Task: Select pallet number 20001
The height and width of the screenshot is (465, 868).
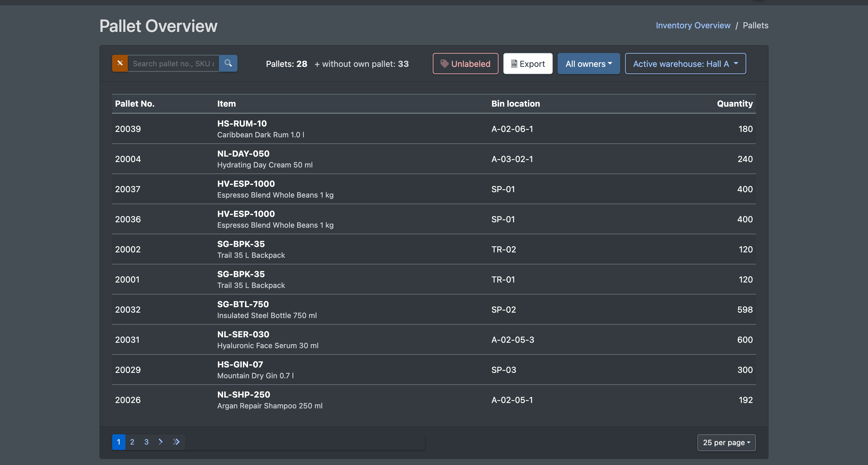Action: point(127,279)
